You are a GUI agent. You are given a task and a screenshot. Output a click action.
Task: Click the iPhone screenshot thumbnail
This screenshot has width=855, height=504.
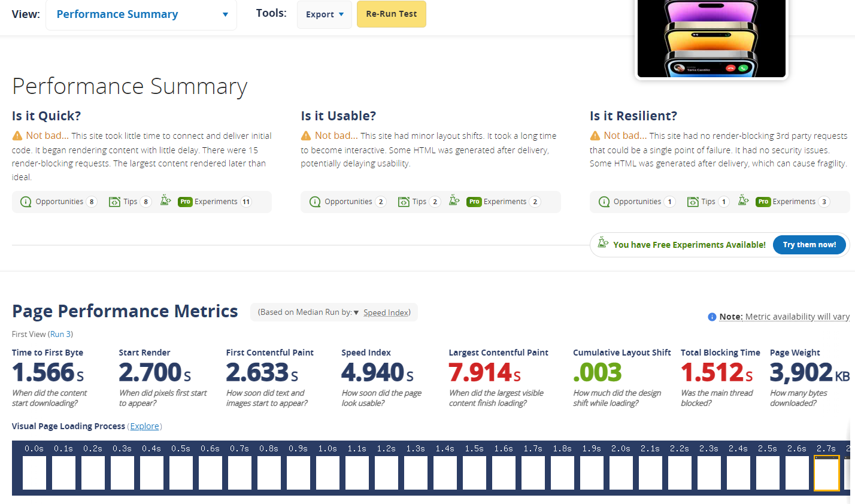point(711,38)
